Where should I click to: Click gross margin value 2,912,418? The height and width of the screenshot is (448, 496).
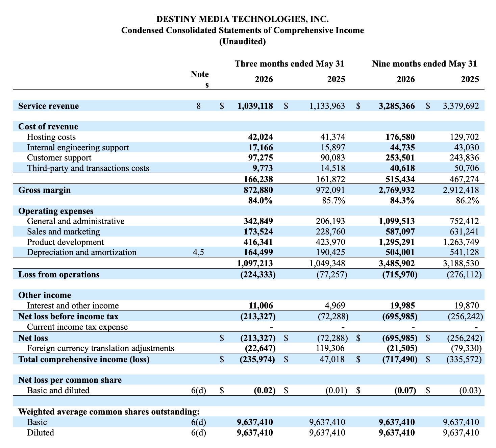(x=461, y=190)
